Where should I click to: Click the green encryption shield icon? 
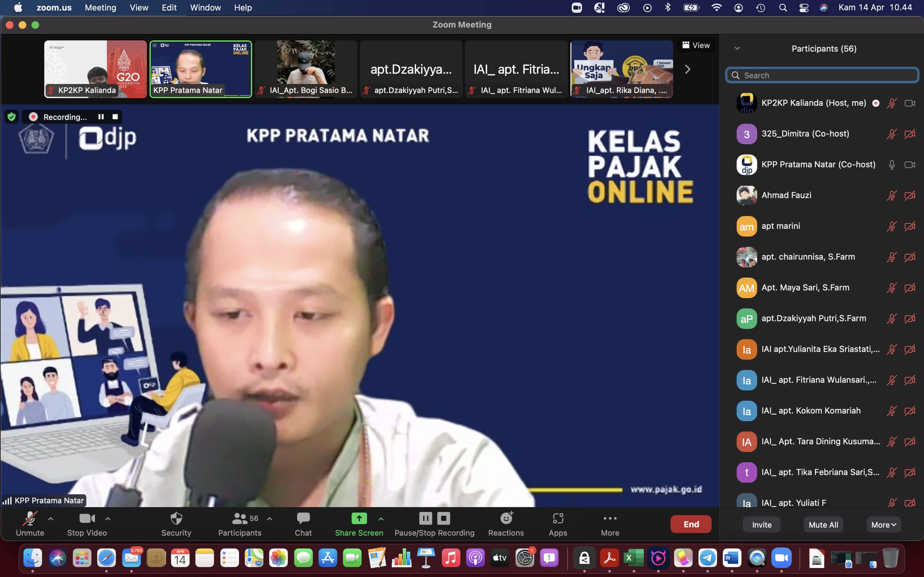pos(12,117)
